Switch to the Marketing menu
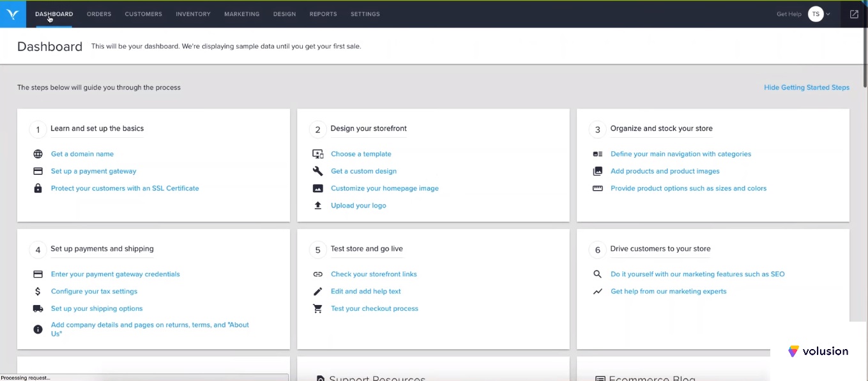Viewport: 868px width, 381px height. pos(241,14)
